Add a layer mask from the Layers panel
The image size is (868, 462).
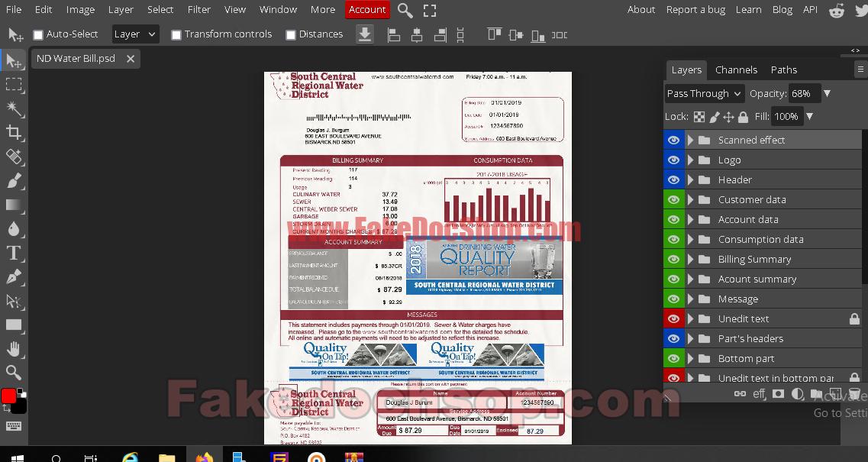[779, 394]
